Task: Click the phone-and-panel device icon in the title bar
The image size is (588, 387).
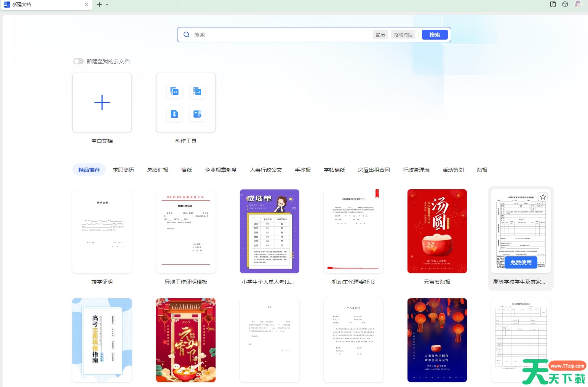Action: pyautogui.click(x=553, y=4)
